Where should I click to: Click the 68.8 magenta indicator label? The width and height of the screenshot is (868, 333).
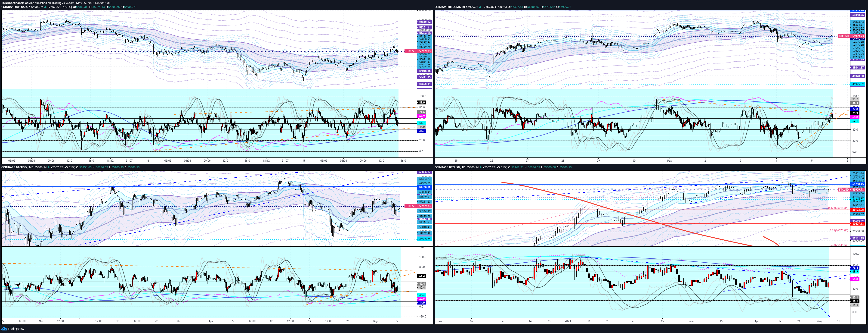(855, 117)
